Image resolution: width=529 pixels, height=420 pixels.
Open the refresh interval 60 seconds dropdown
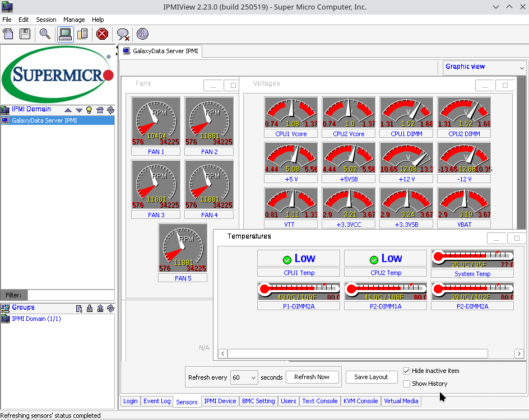point(244,377)
